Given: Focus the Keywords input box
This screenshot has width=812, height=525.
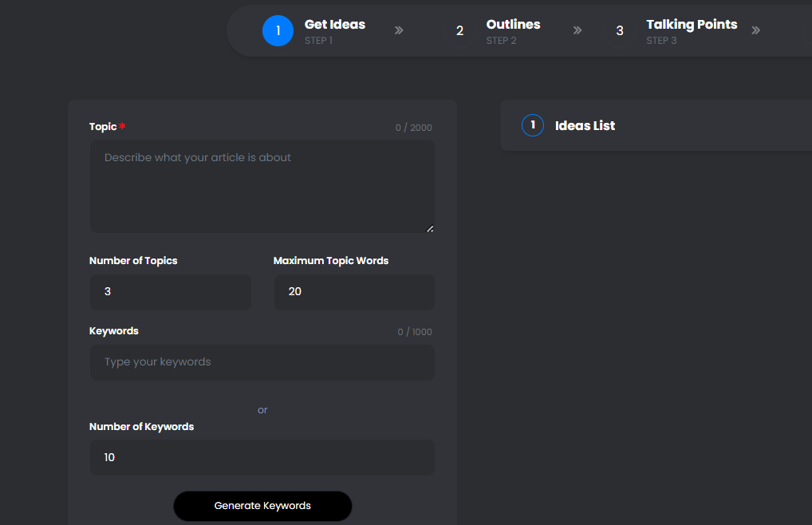Looking at the screenshot, I should (x=262, y=362).
